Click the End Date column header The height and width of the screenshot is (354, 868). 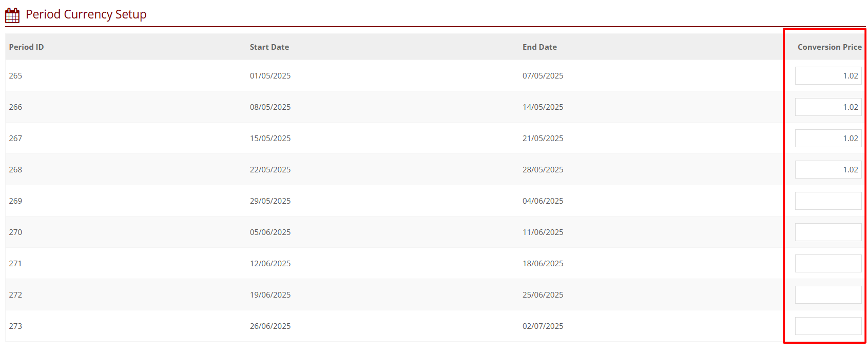pos(539,47)
